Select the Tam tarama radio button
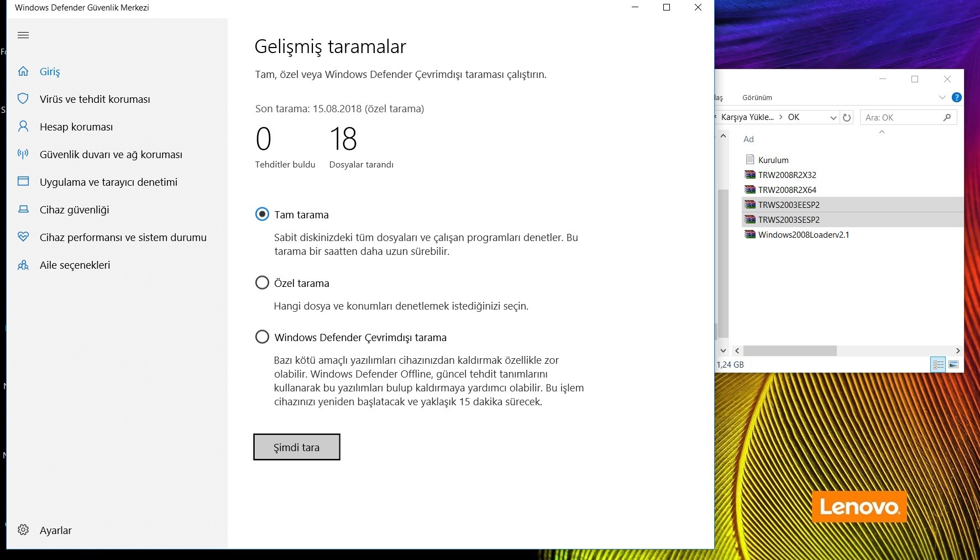 pos(262,214)
